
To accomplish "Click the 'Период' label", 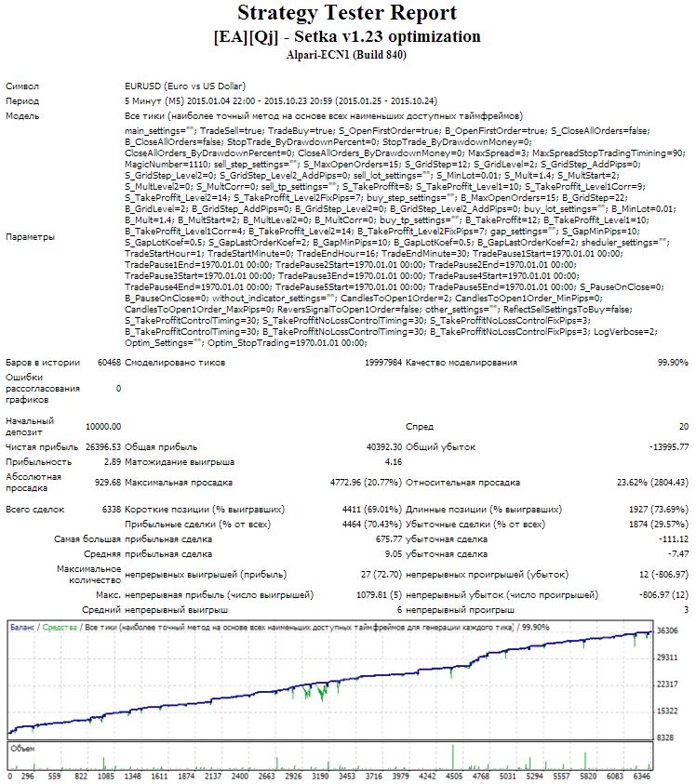I will [22, 101].
